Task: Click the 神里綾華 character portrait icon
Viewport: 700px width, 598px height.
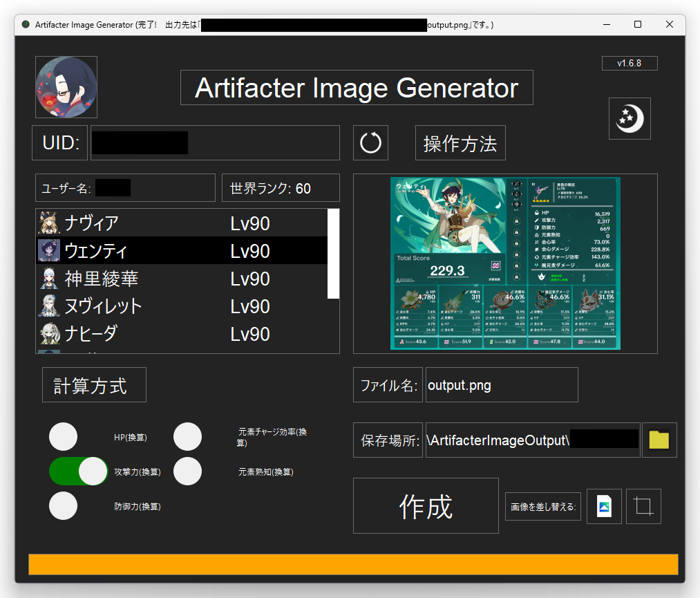Action: (x=49, y=278)
